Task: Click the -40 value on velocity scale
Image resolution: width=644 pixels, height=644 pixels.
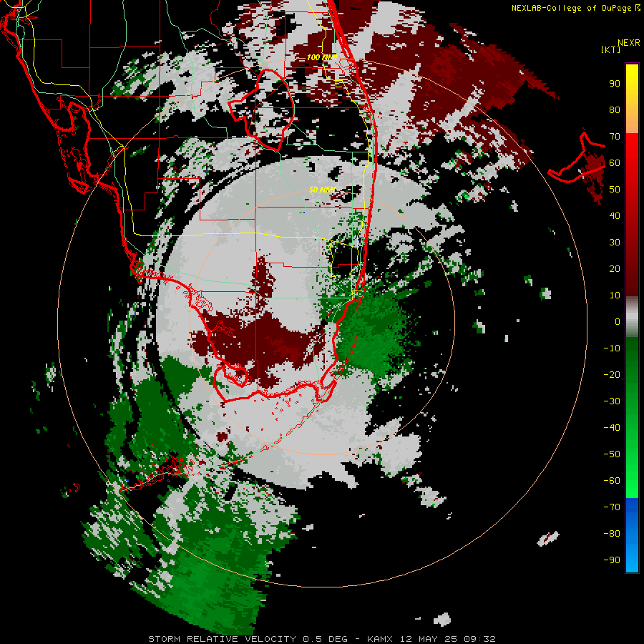Action: point(612,428)
